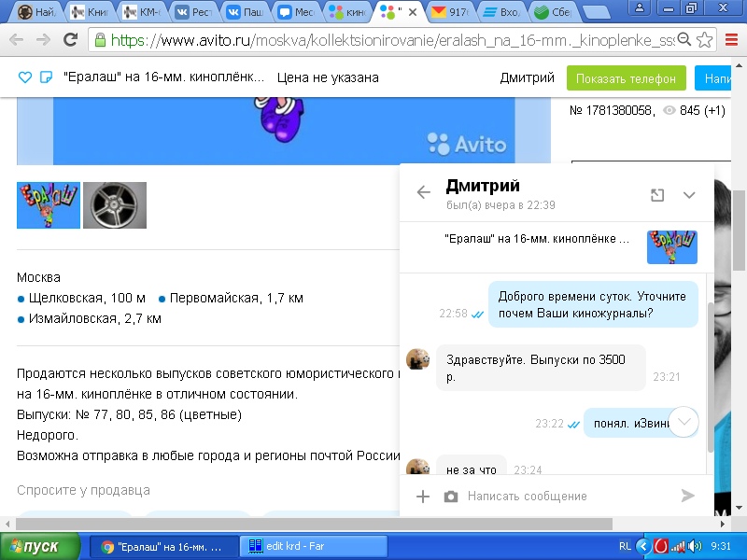
Task: Select the Ералаш photo thumbnail
Action: 49,205
